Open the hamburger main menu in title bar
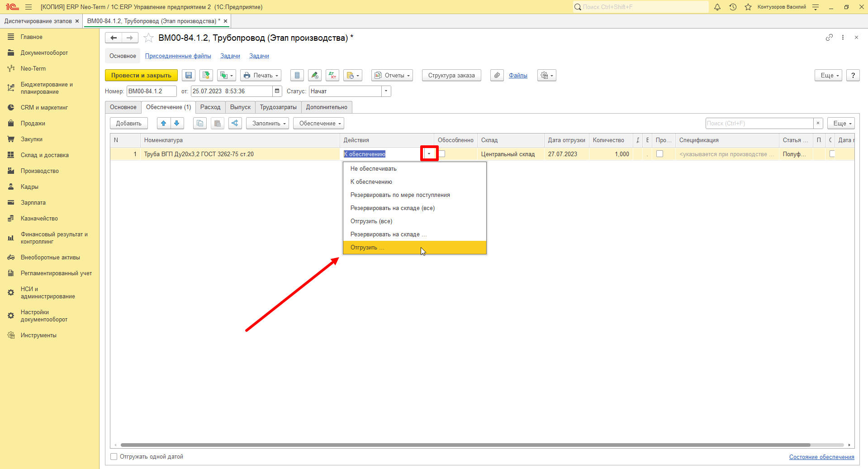Viewport: 868px width, 469px height. point(28,7)
